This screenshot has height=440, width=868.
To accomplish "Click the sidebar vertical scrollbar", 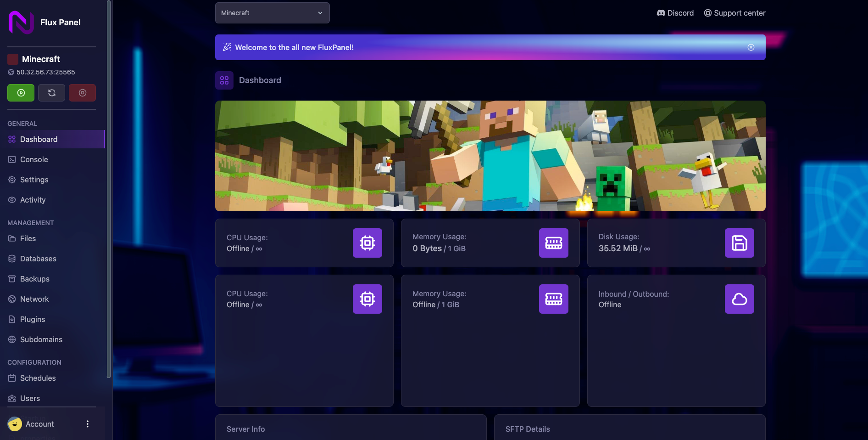I will [109, 189].
